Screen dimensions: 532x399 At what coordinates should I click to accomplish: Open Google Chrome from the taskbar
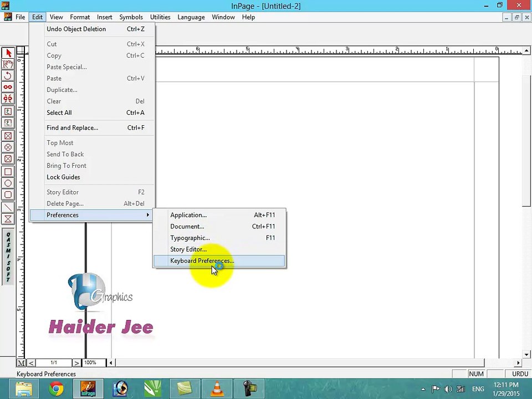tap(56, 388)
